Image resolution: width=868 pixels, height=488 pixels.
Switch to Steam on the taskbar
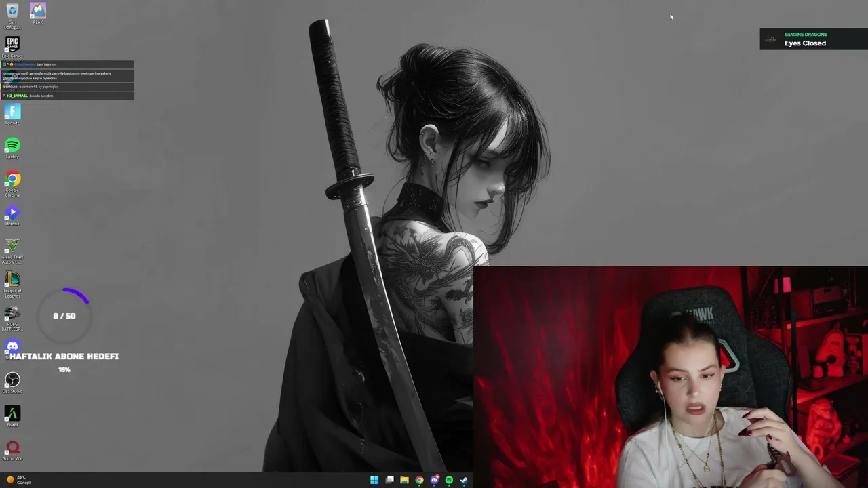(x=464, y=480)
